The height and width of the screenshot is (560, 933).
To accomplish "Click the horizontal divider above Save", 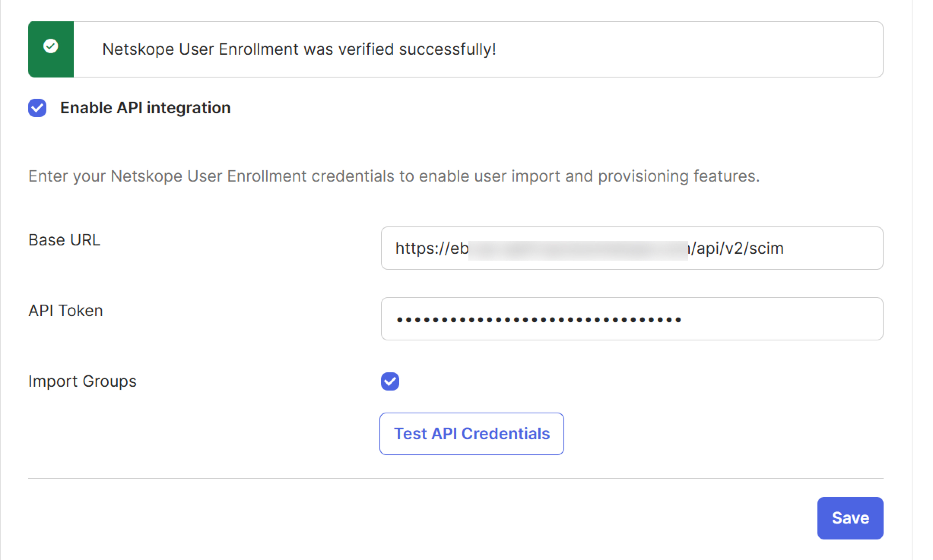I will click(455, 478).
